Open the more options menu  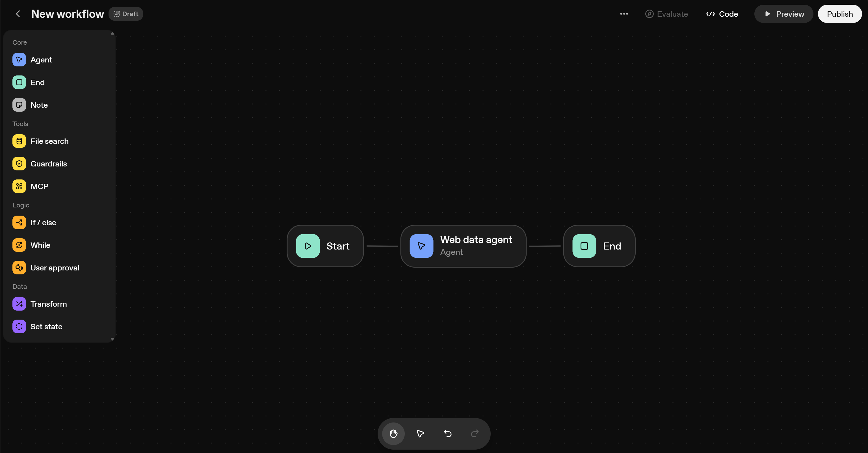point(624,14)
